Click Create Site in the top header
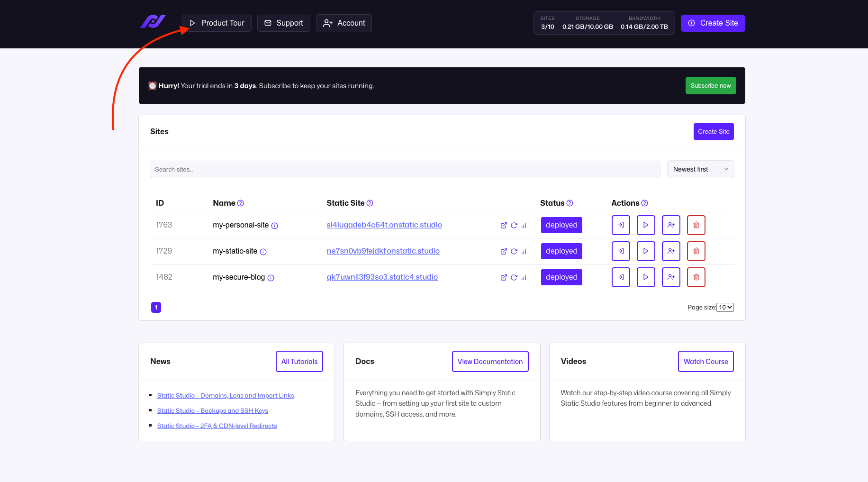Screen dimensions: 868x482 713,23
